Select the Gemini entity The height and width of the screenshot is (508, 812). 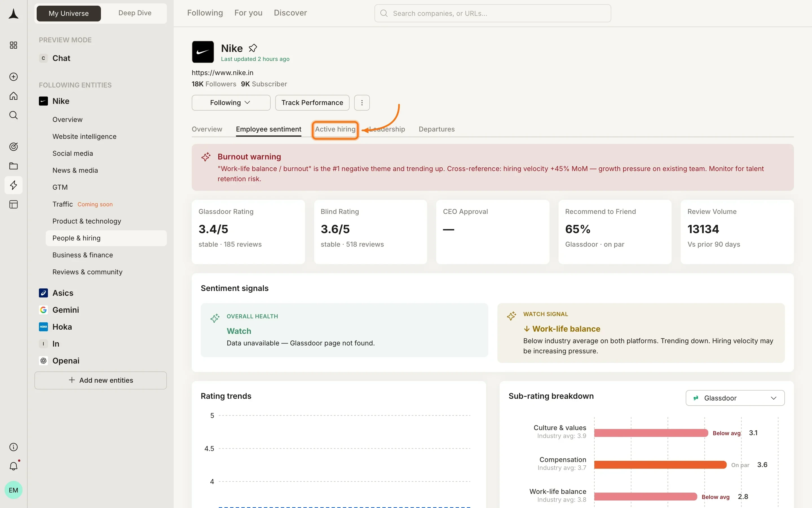(66, 310)
